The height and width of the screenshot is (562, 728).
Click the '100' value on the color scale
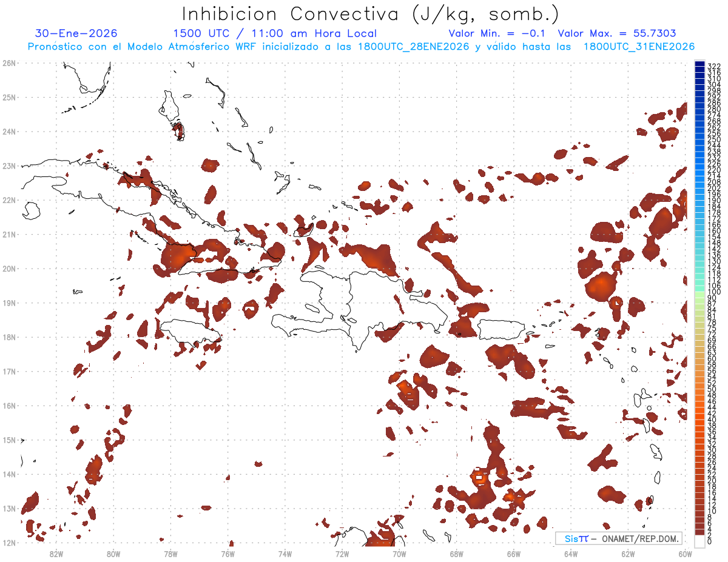pos(713,292)
